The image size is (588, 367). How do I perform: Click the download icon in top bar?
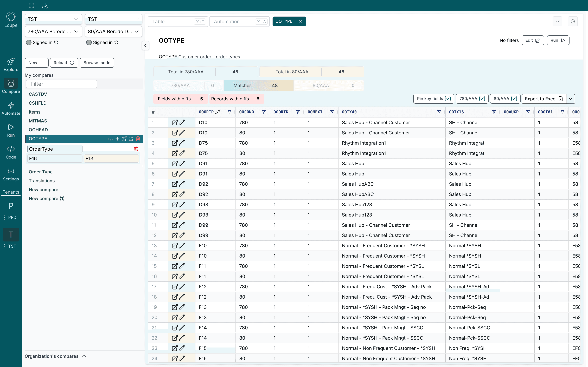(45, 5)
